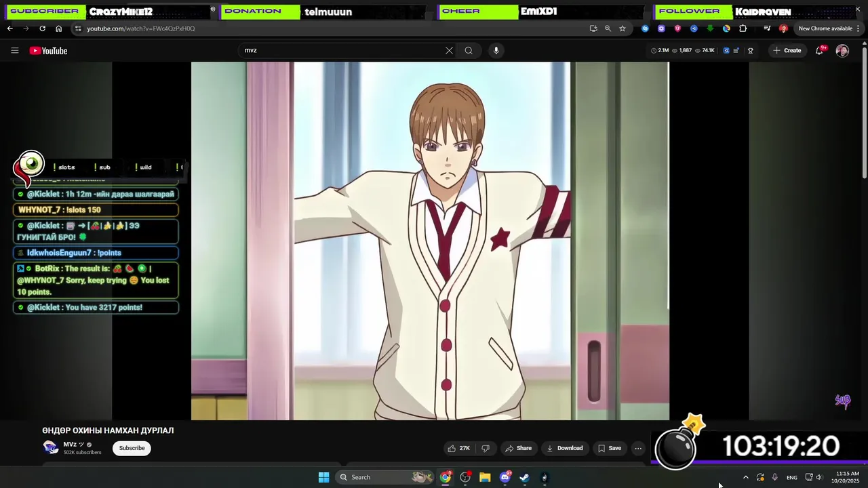Open the red shield extension icon

pos(677,28)
